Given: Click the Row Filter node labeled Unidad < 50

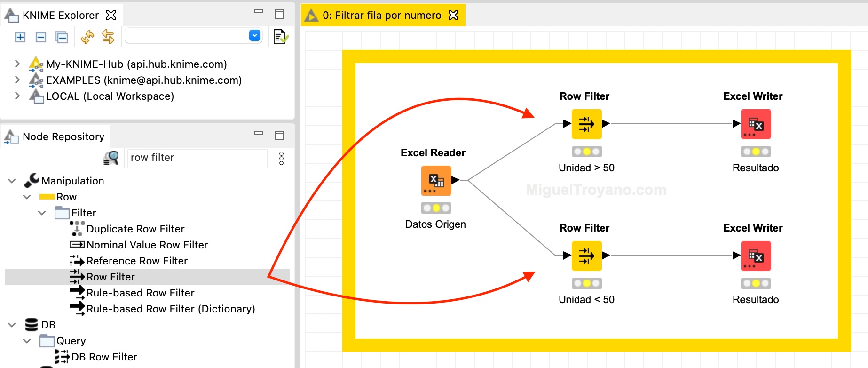Looking at the screenshot, I should tap(586, 256).
